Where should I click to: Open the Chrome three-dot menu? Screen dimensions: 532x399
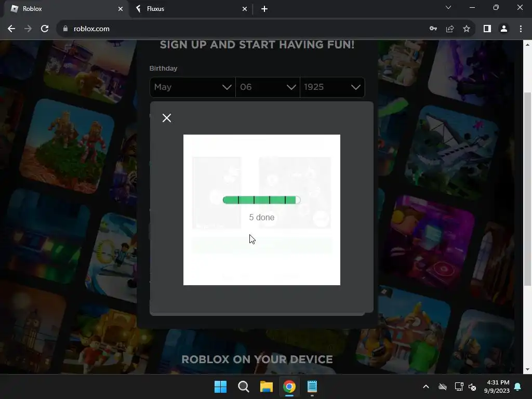pyautogui.click(x=521, y=29)
